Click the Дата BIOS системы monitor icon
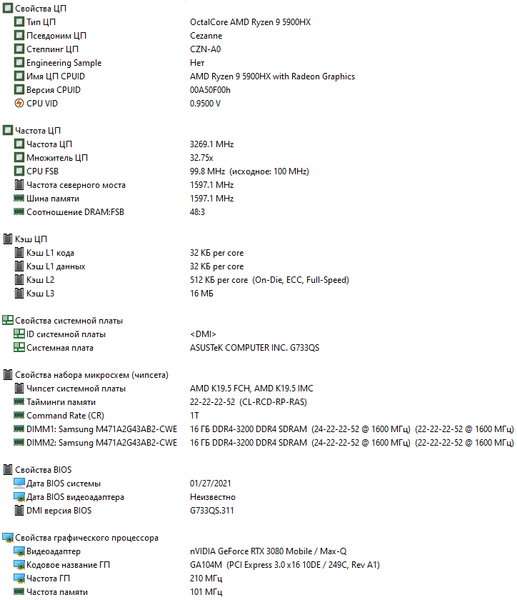Image resolution: width=517 pixels, height=600 pixels. (x=19, y=483)
